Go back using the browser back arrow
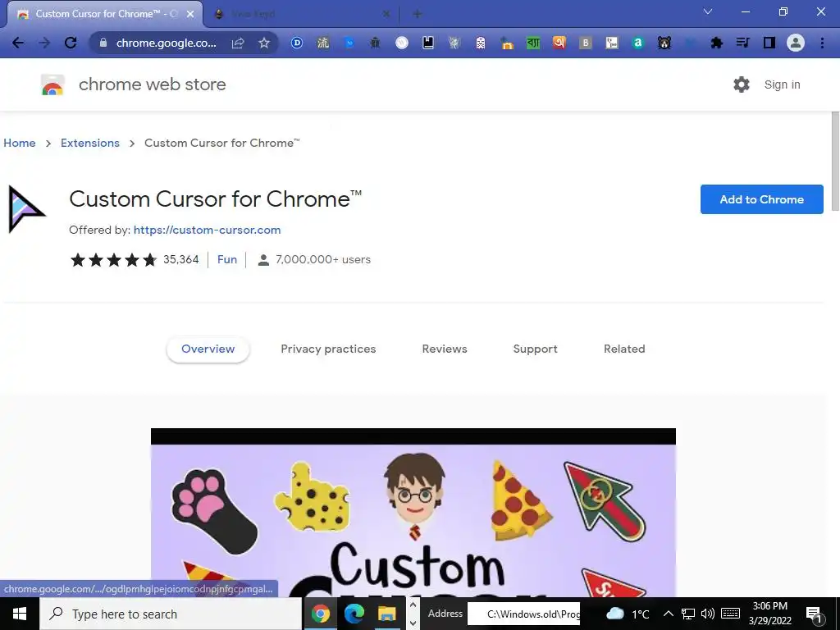Screen dimensions: 840x630 point(18,43)
